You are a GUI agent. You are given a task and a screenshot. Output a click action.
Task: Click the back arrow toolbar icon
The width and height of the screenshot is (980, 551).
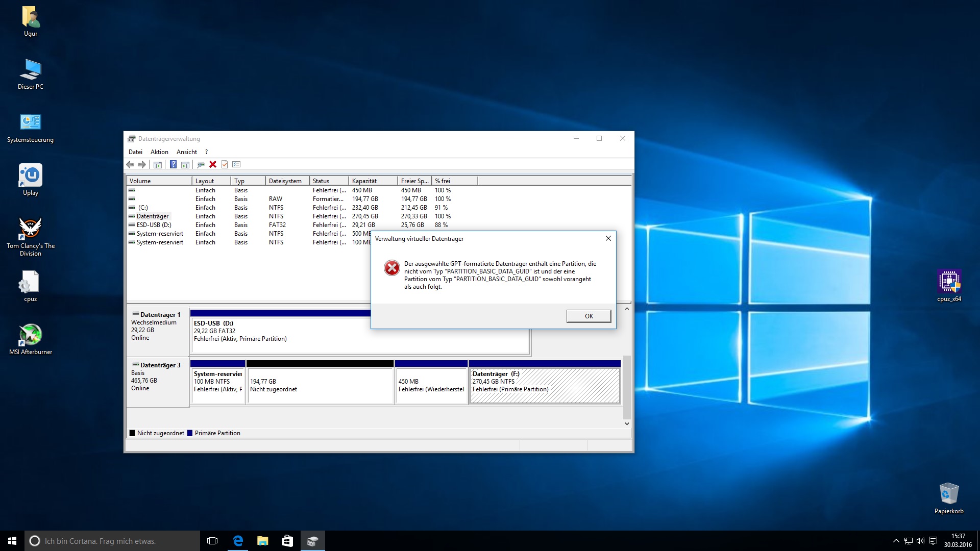[x=130, y=164]
